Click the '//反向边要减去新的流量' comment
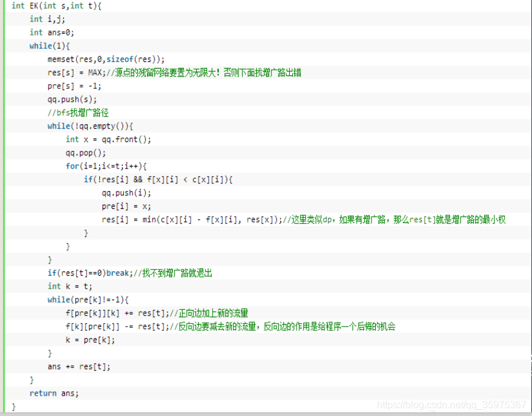532x416 pixels. tap(213, 327)
